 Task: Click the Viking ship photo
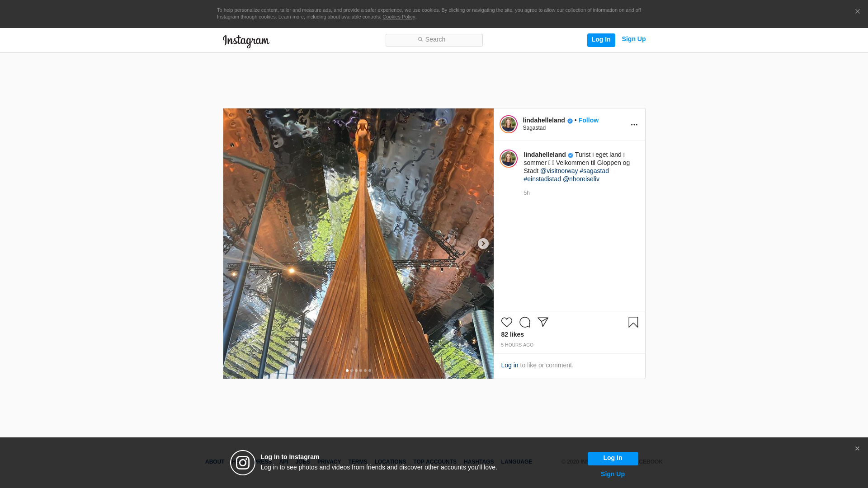pyautogui.click(x=358, y=244)
